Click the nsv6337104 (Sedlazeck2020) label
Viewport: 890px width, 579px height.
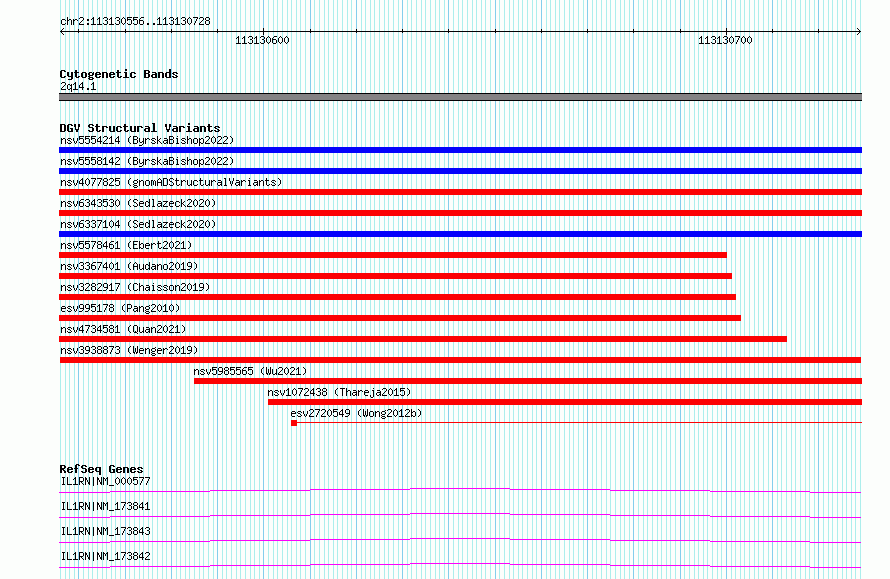[138, 224]
